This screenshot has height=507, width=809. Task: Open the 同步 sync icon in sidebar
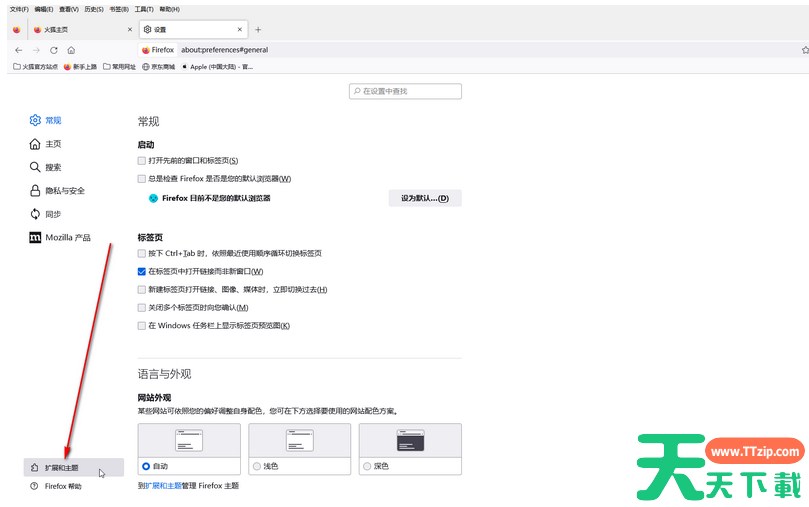(x=36, y=214)
